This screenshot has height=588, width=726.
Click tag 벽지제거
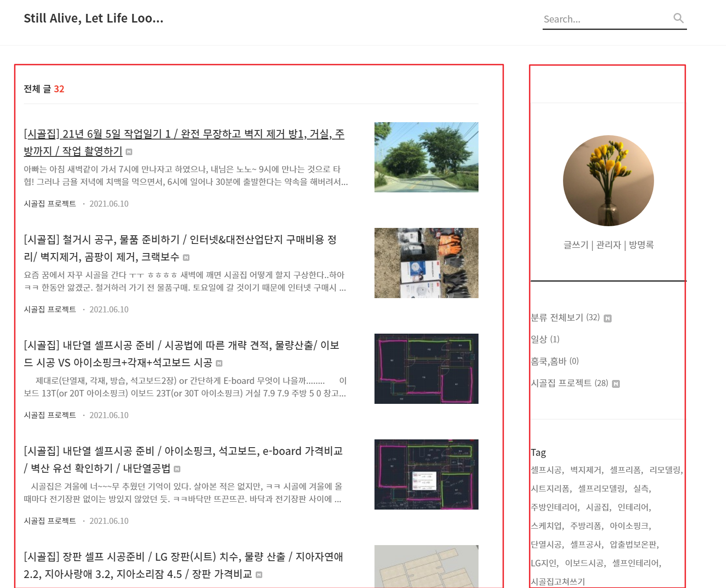(586, 470)
